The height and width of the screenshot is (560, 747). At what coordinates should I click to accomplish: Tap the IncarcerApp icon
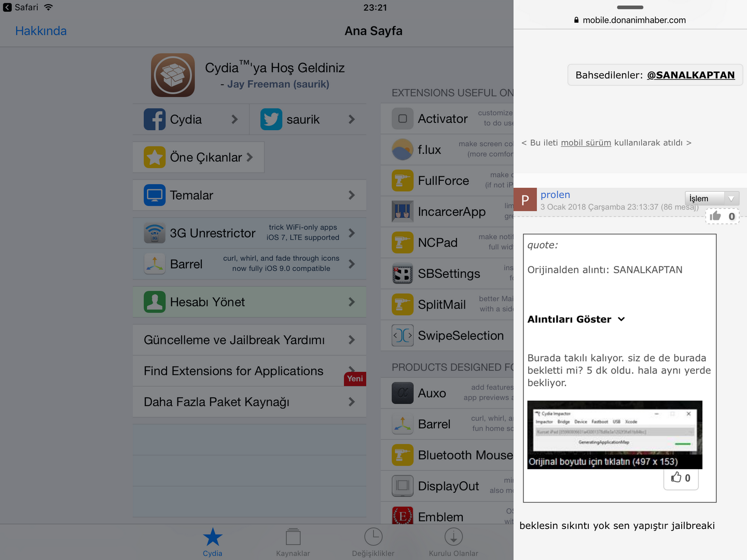point(403,212)
